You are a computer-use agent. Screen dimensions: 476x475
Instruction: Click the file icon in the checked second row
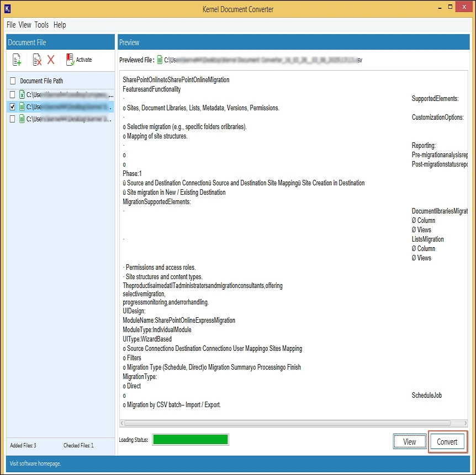coord(22,107)
